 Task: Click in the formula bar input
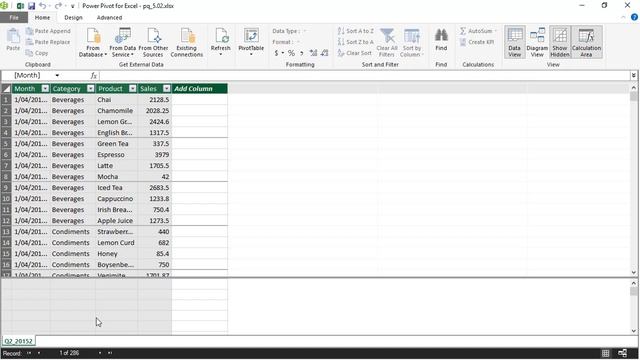[x=364, y=76]
